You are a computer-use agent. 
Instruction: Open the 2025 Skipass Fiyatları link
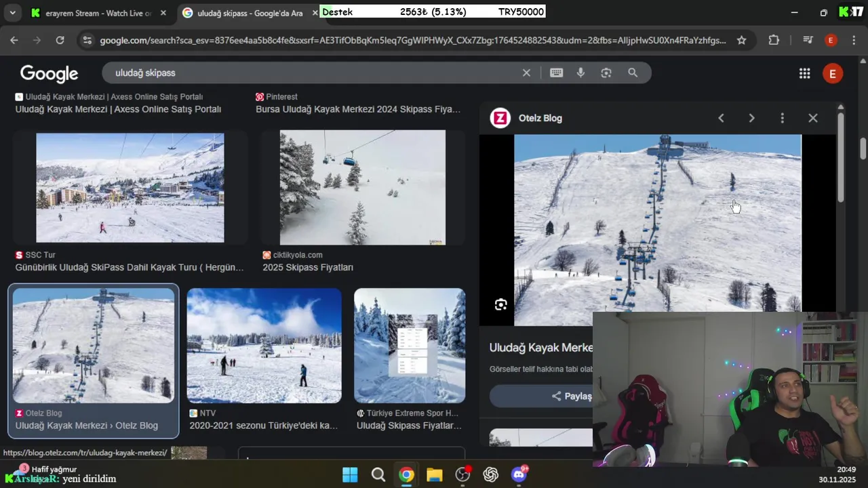point(308,268)
